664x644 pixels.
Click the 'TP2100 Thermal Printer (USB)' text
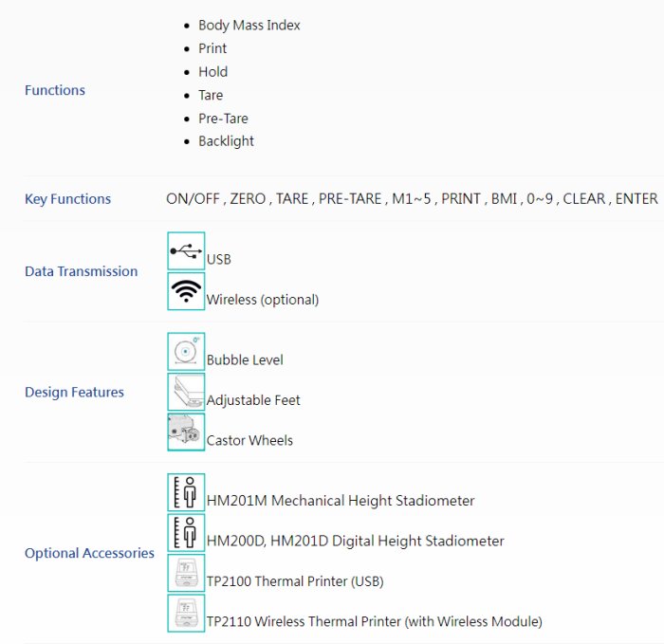point(295,581)
